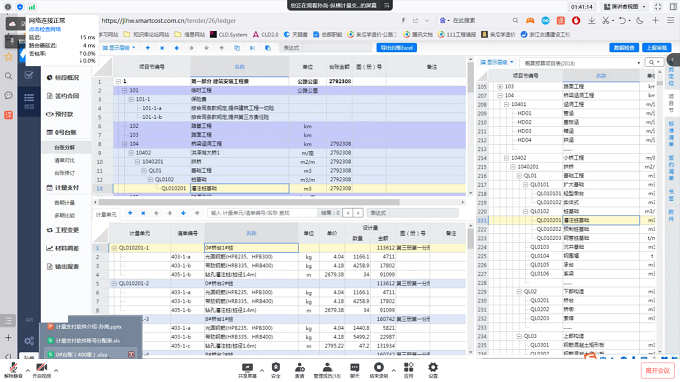Turn on the camera in meeting bar
The width and height of the screenshot is (680, 382).
42,370
